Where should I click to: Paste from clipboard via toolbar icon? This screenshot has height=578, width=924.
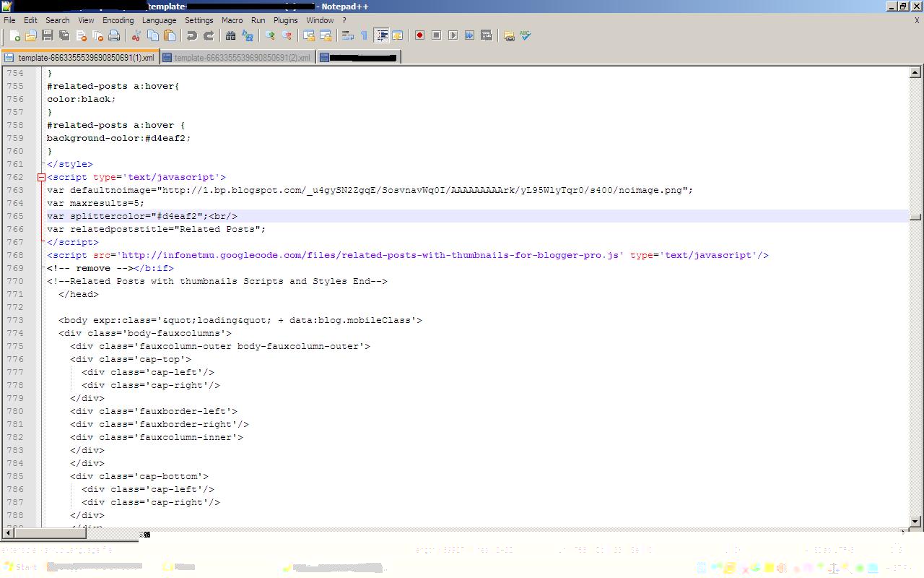coord(170,35)
